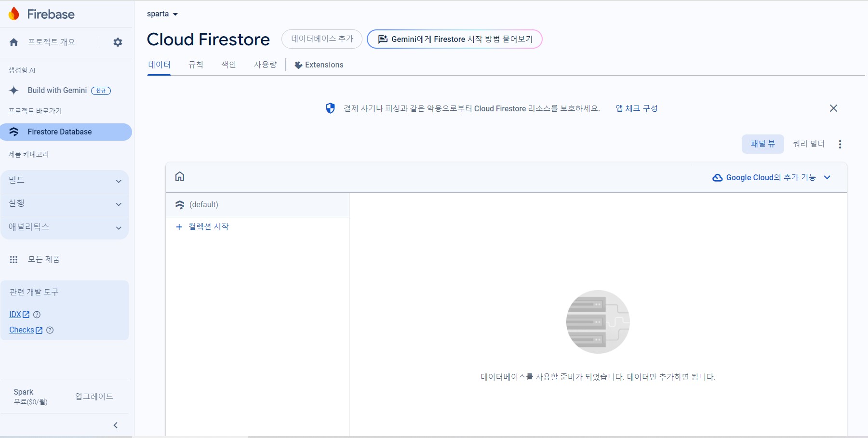Go to database root home icon
The height and width of the screenshot is (438, 868).
pyautogui.click(x=180, y=176)
